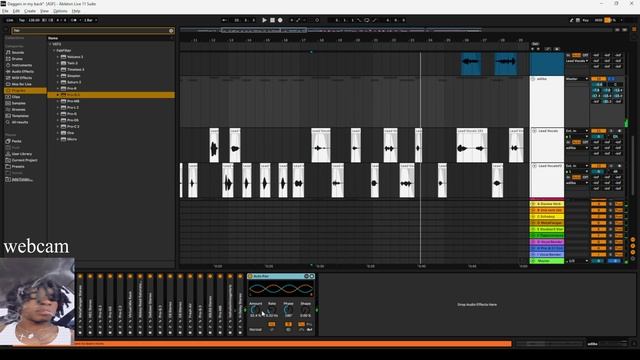Click the Auto Pan hot-swap preset icon
The image size is (640, 360).
pyautogui.click(x=307, y=276)
